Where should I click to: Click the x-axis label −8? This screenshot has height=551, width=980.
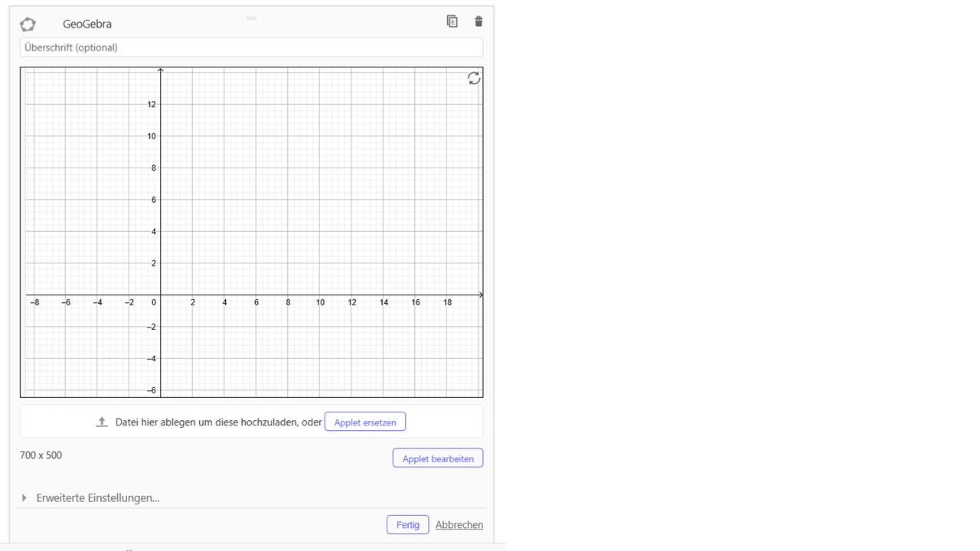tap(34, 302)
